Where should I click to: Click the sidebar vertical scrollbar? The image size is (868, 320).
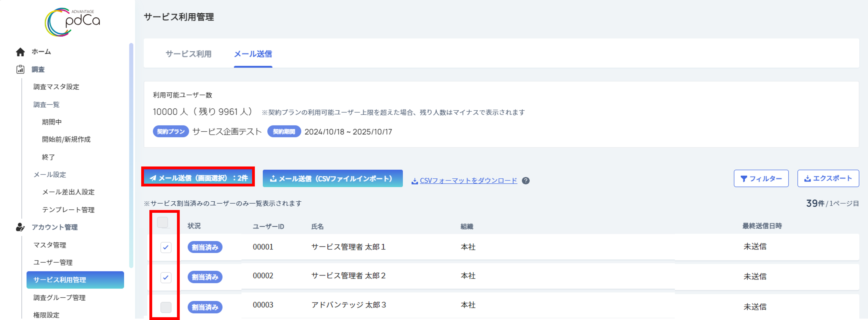click(x=131, y=155)
